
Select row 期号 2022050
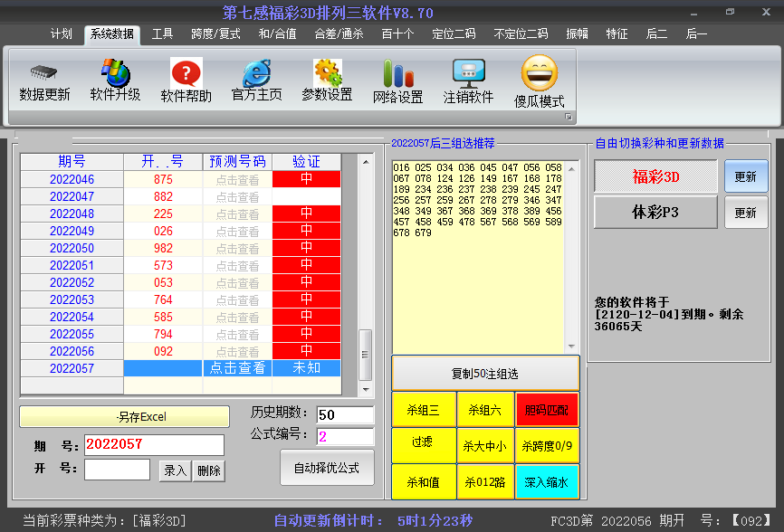tap(72, 248)
